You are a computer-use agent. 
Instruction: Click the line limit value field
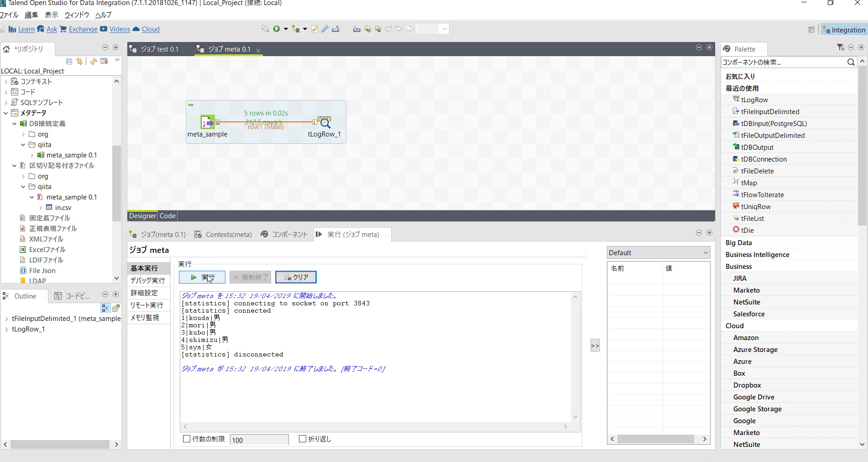259,440
